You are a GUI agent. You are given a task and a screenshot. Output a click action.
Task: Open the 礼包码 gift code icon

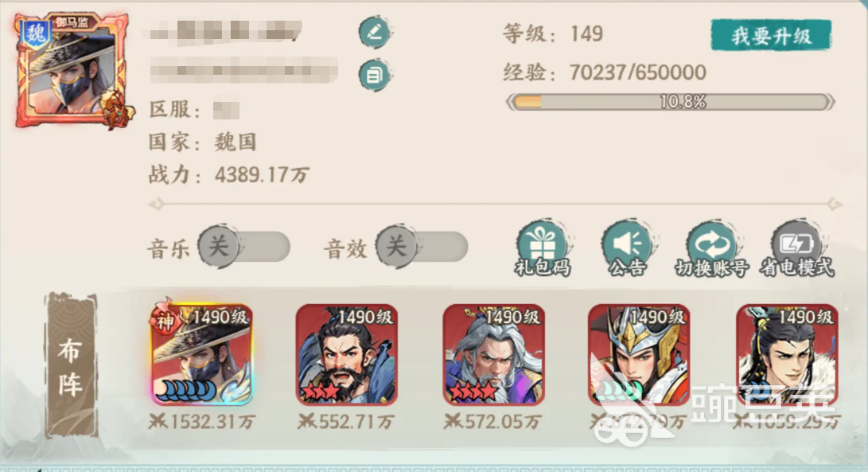543,248
